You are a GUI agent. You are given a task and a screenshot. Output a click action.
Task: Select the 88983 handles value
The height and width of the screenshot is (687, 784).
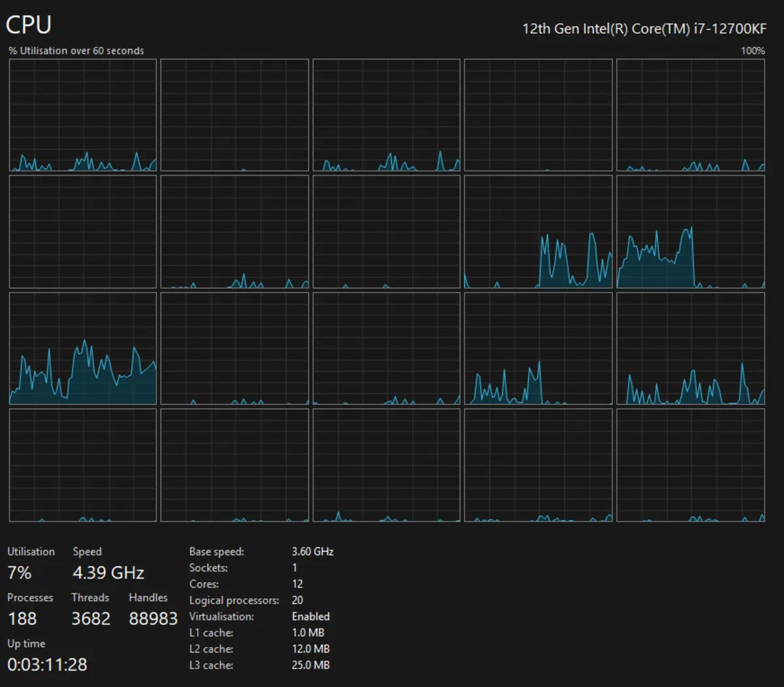click(154, 618)
